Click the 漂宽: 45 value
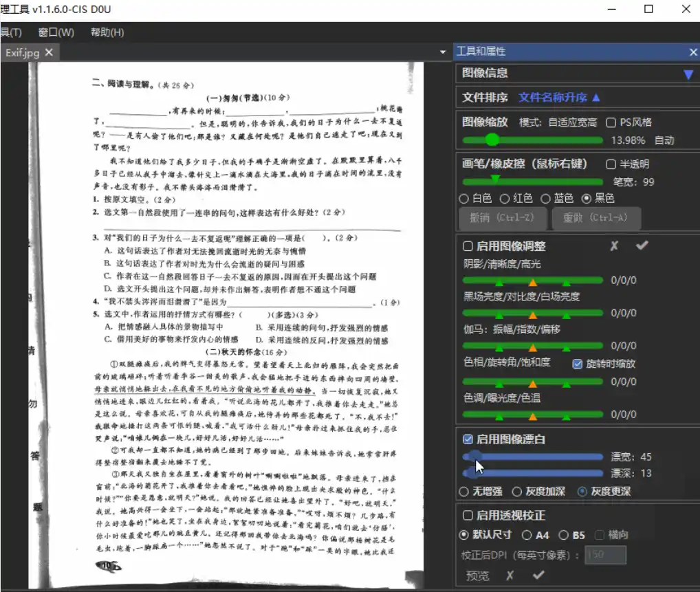 click(631, 457)
